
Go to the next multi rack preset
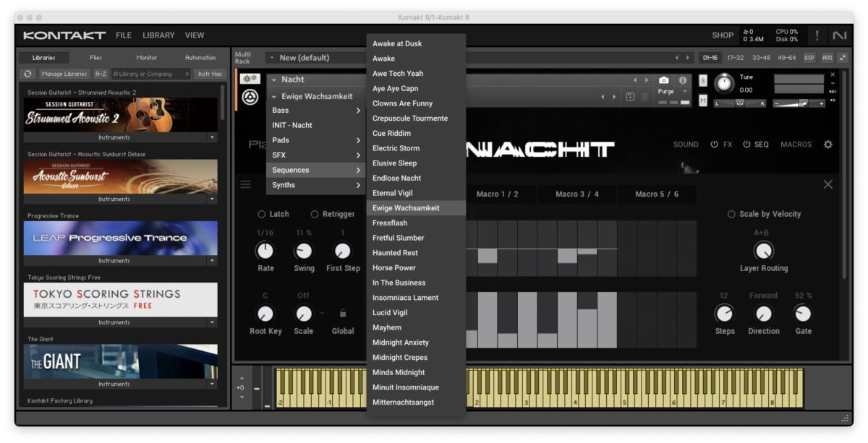688,58
